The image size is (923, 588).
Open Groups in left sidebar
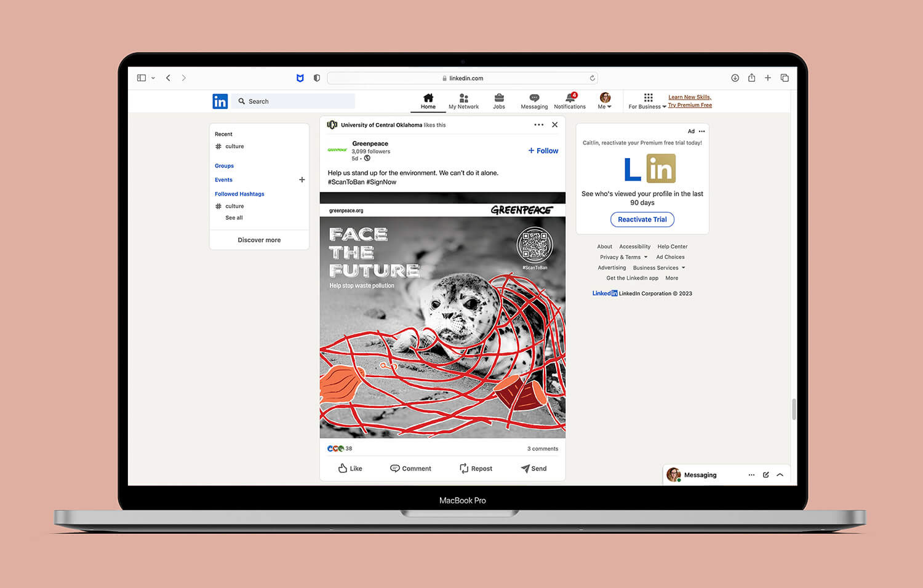[x=225, y=166]
